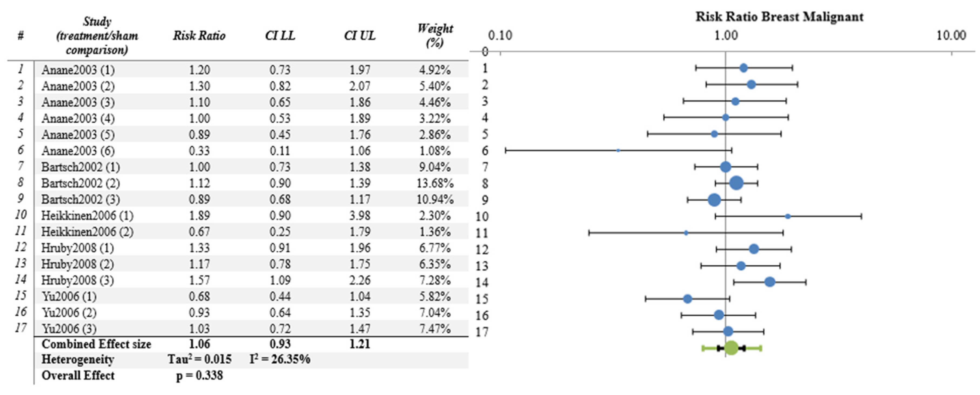Click the Risk Ratio column header
This screenshot has height=395, width=980.
[199, 36]
